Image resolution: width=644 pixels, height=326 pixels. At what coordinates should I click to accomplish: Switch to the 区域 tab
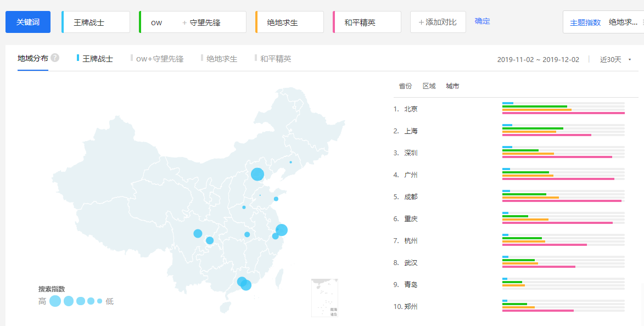(429, 86)
